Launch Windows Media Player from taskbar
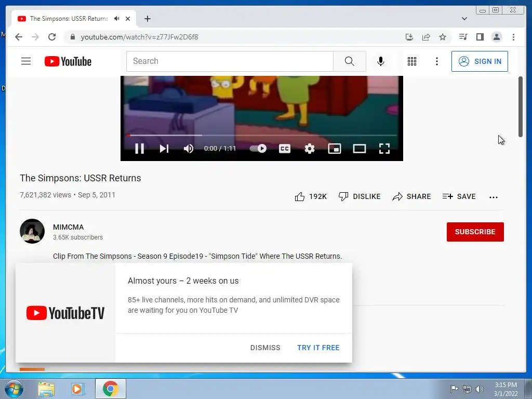The width and height of the screenshot is (532, 399). click(x=78, y=389)
